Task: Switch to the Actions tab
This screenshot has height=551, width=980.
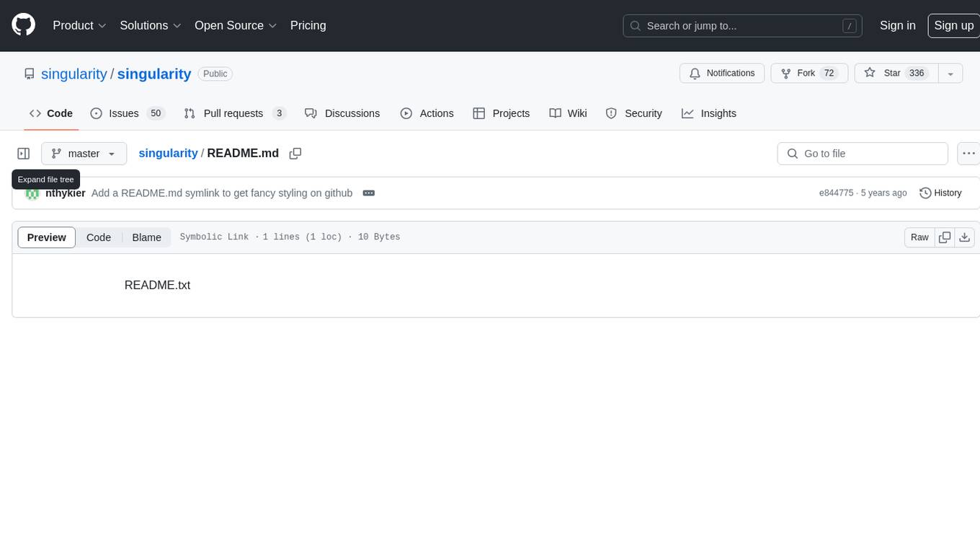Action: click(427, 113)
